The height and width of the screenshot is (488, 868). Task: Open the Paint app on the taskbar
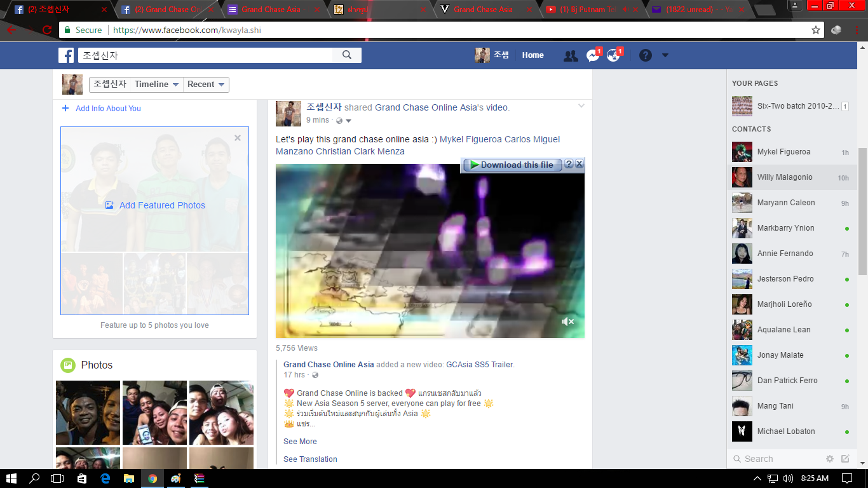click(175, 478)
